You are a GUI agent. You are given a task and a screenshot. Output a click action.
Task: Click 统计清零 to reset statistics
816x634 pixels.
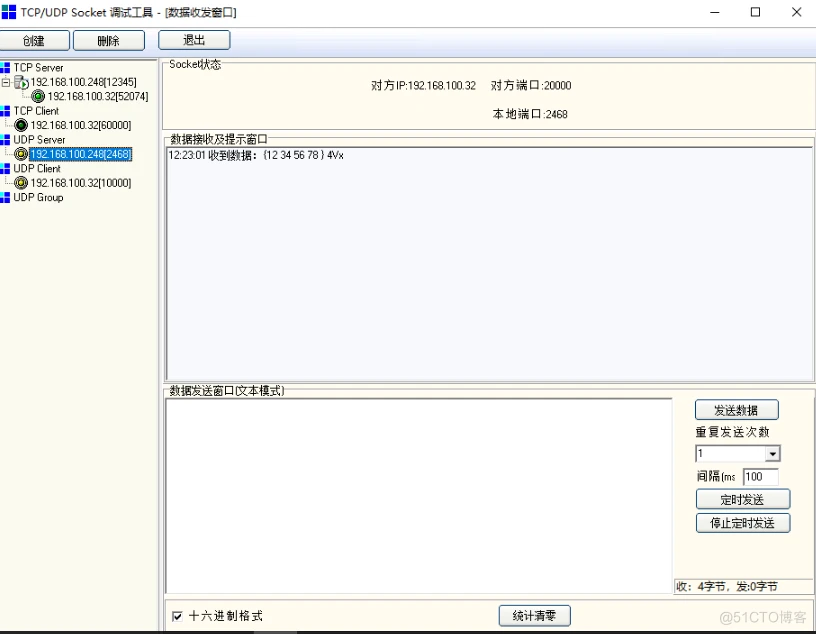[535, 616]
